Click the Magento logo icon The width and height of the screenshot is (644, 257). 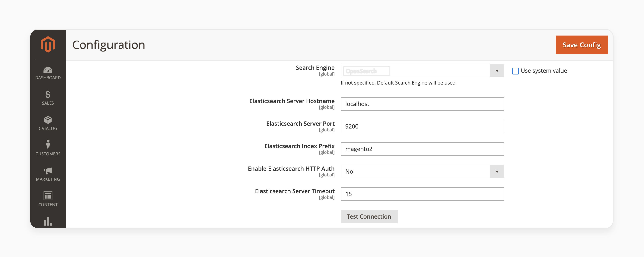pyautogui.click(x=48, y=45)
